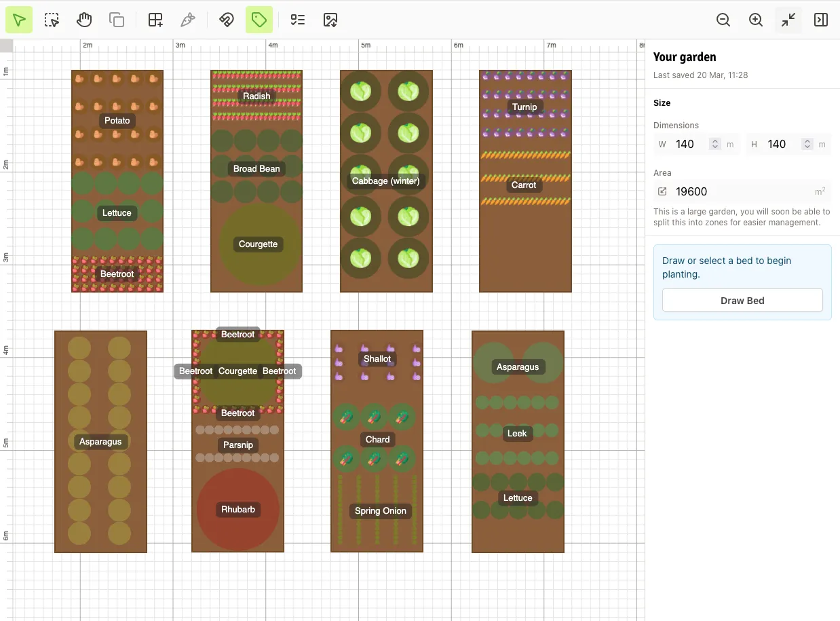This screenshot has height=621, width=840.
Task: Select the Select cursor tool
Action: click(18, 20)
